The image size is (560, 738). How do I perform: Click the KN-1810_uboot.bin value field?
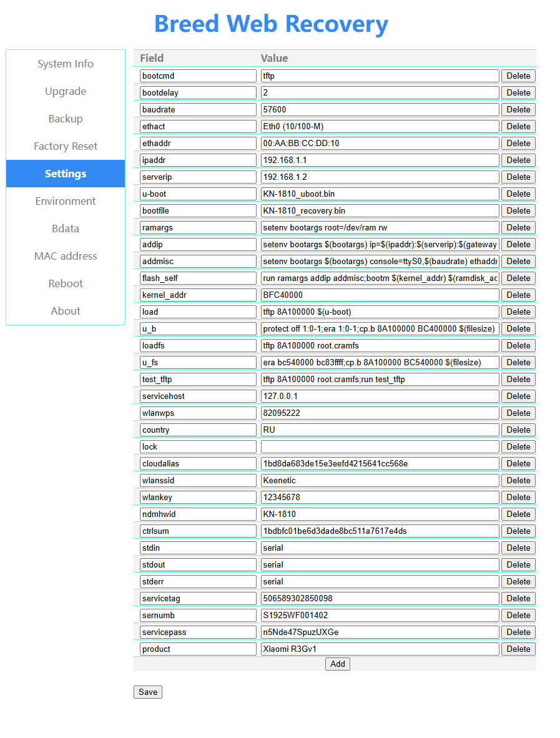[x=380, y=194]
